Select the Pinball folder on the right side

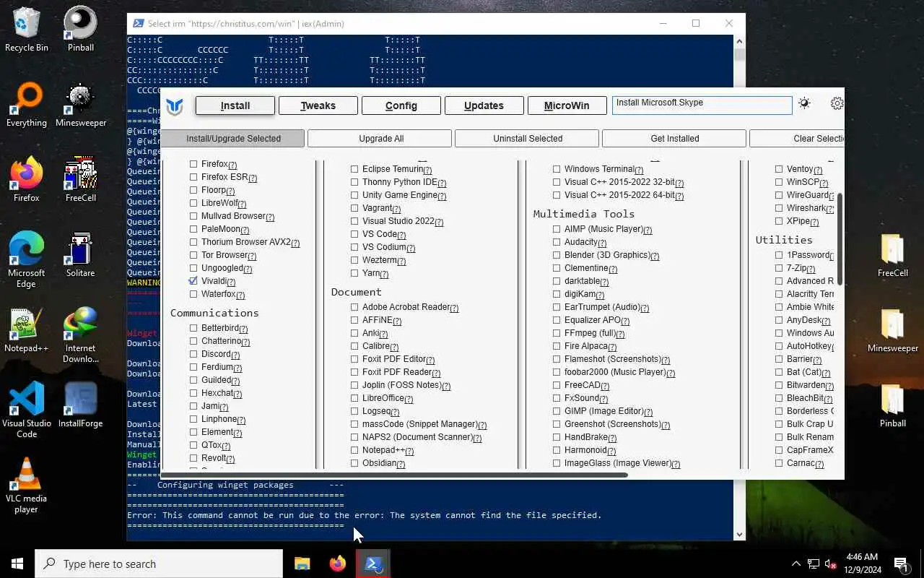coord(892,405)
